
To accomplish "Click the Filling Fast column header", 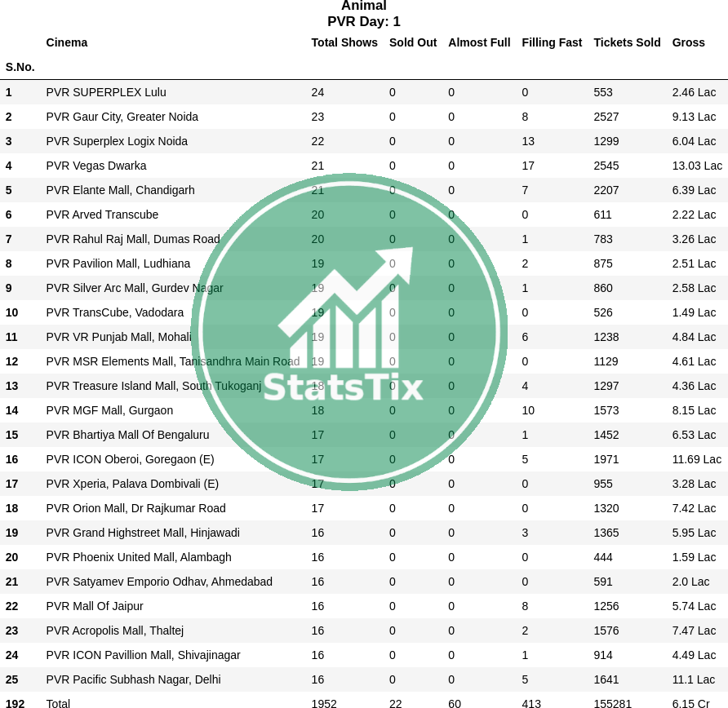I will point(552,42).
